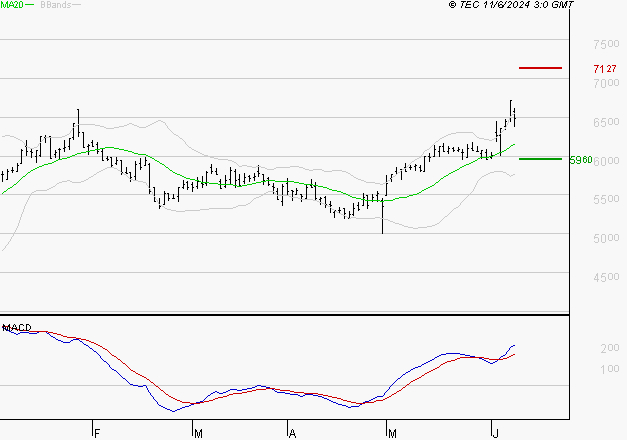Click the green support line at 5960

pos(540,159)
